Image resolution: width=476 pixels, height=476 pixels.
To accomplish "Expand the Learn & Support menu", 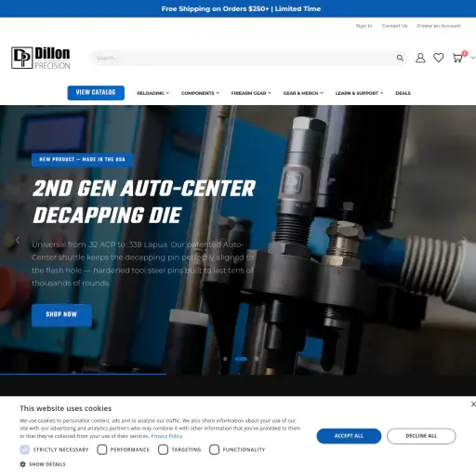I will click(x=359, y=93).
